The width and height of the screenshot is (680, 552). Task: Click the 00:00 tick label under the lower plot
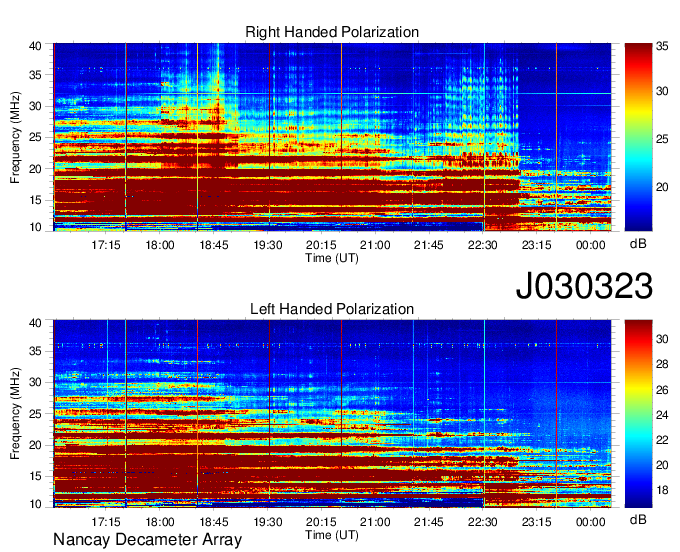pos(591,522)
